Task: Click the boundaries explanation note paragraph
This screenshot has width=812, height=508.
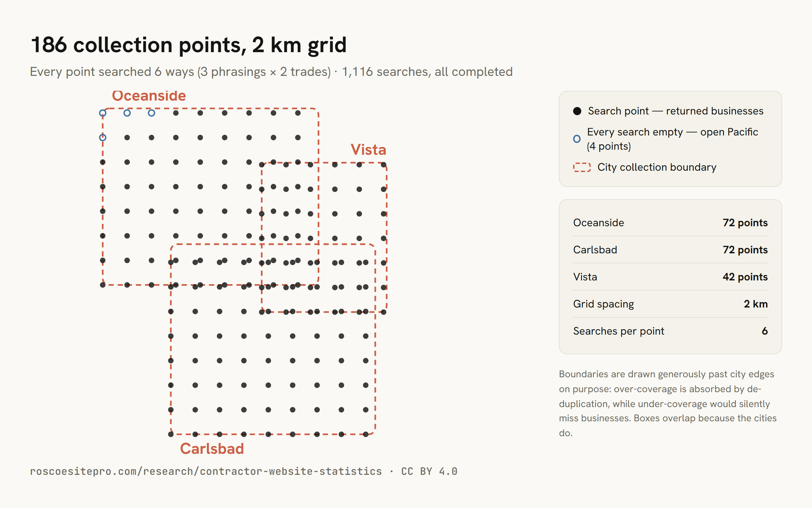Action: coord(668,403)
